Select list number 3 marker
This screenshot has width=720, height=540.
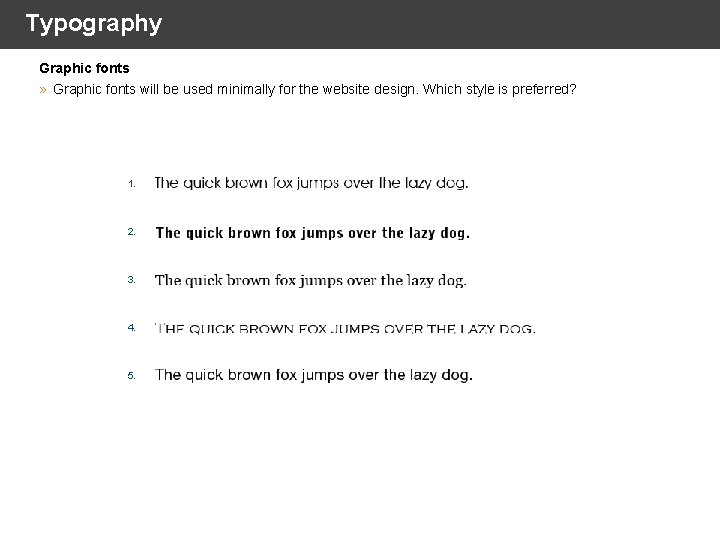point(132,280)
